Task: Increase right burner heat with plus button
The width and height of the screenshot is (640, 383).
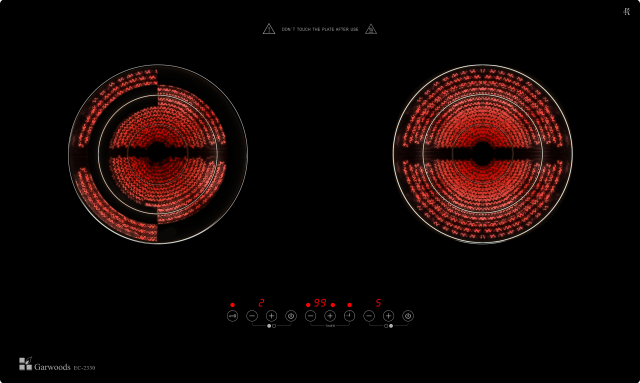Action: click(388, 316)
